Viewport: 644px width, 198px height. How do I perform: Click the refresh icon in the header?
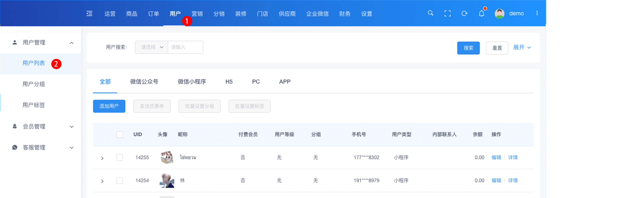[464, 13]
